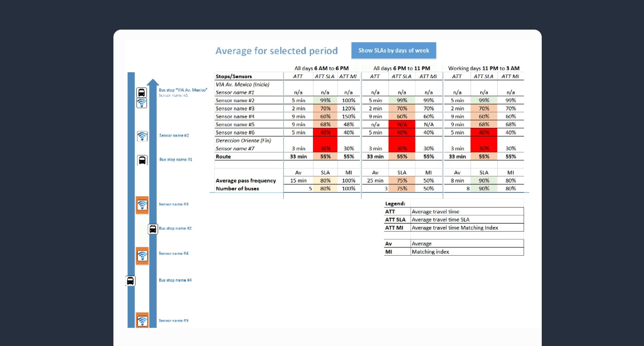Click the "Number of buses" row label
644x346 pixels.
pos(237,189)
